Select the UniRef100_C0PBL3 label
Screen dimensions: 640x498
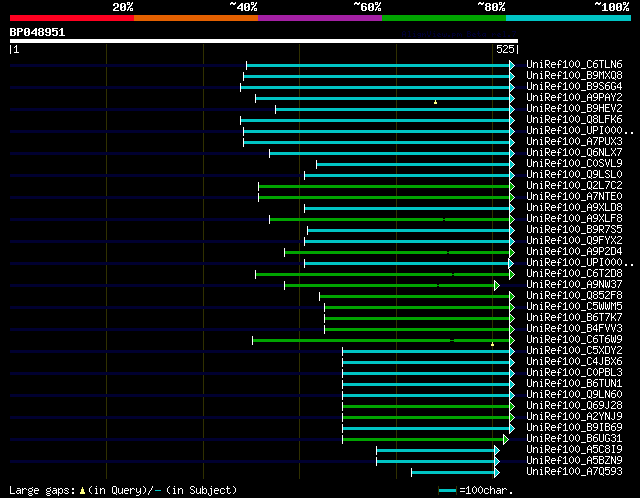tap(574, 373)
